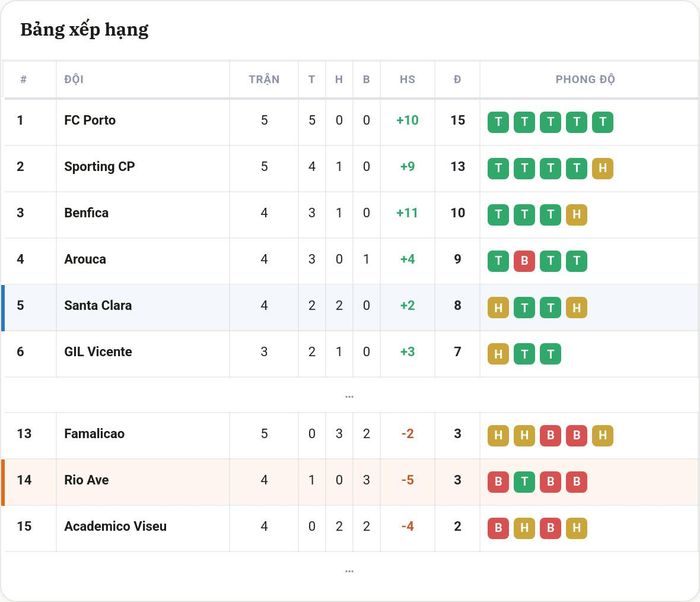This screenshot has width=700, height=602.
Task: Click Sporting CP's yellow H form badge
Action: [x=603, y=168]
